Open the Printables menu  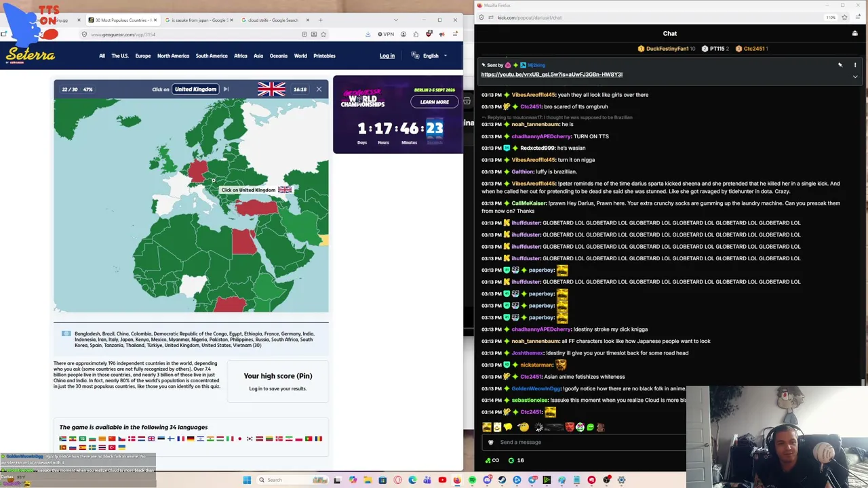(x=324, y=56)
